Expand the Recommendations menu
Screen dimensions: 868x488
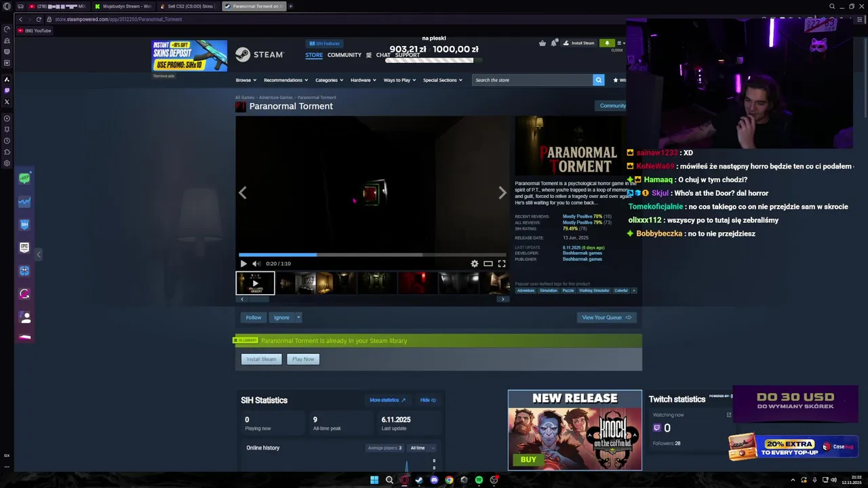click(x=285, y=80)
